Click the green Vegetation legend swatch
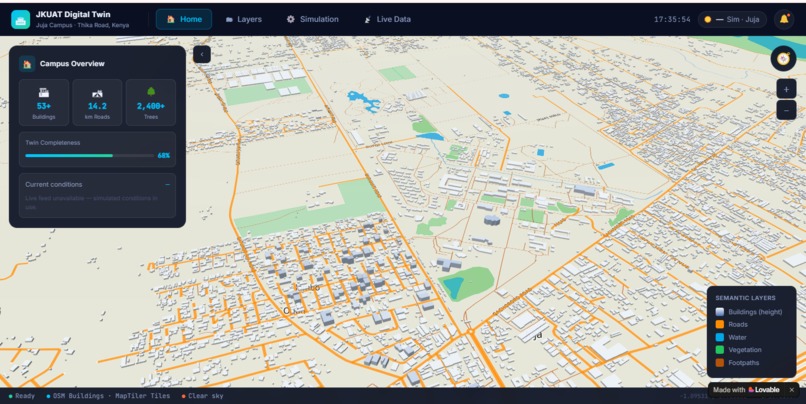The width and height of the screenshot is (806, 404). [720, 350]
